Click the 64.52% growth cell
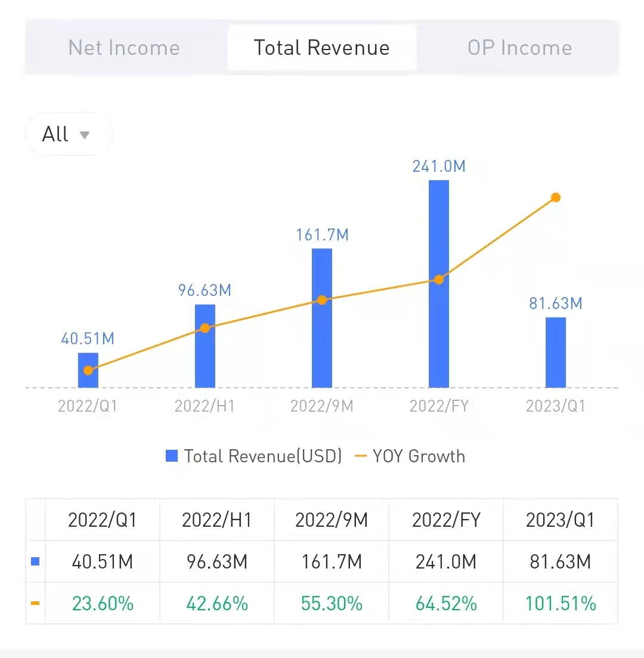This screenshot has width=644, height=658. pyautogui.click(x=446, y=604)
